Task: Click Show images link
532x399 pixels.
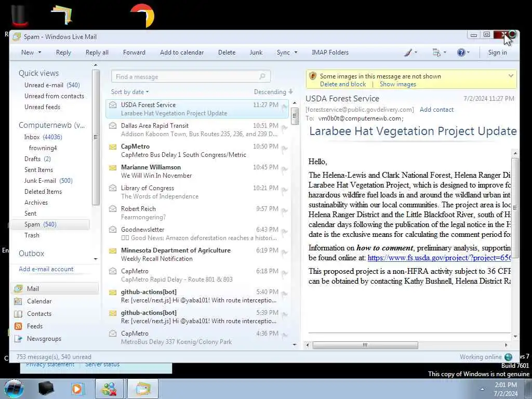Action: [x=397, y=84]
